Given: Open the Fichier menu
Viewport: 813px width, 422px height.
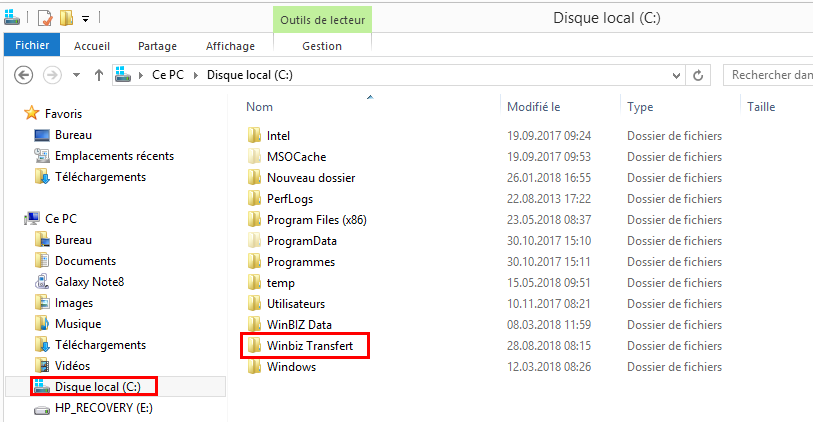Looking at the screenshot, I should 32,46.
